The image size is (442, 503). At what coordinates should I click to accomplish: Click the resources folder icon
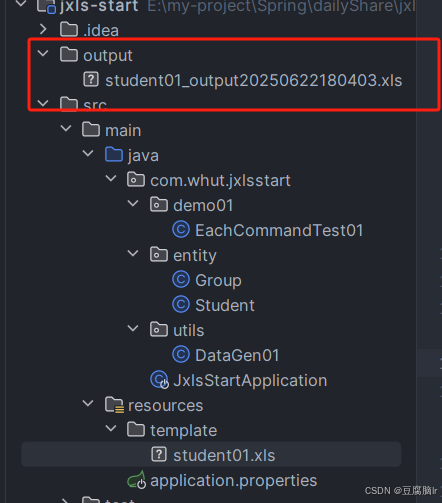pyautogui.click(x=114, y=405)
